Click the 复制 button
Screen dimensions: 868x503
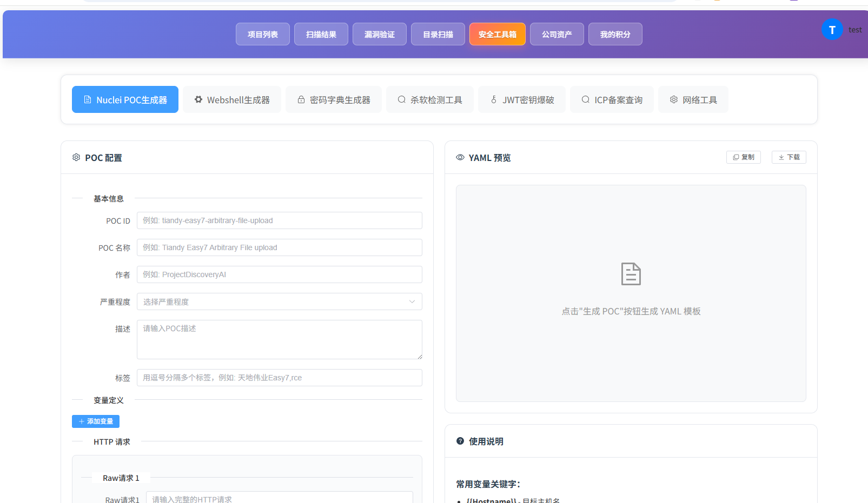click(744, 157)
